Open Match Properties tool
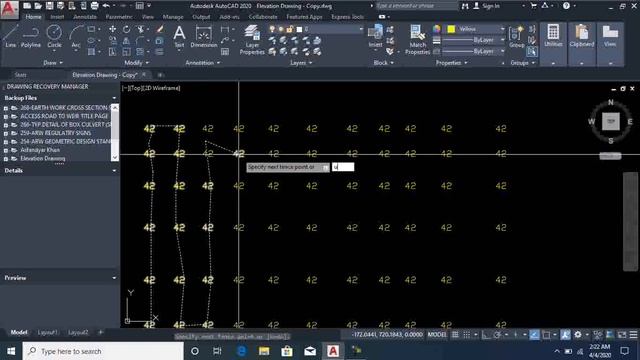The image size is (640, 360). click(x=417, y=40)
